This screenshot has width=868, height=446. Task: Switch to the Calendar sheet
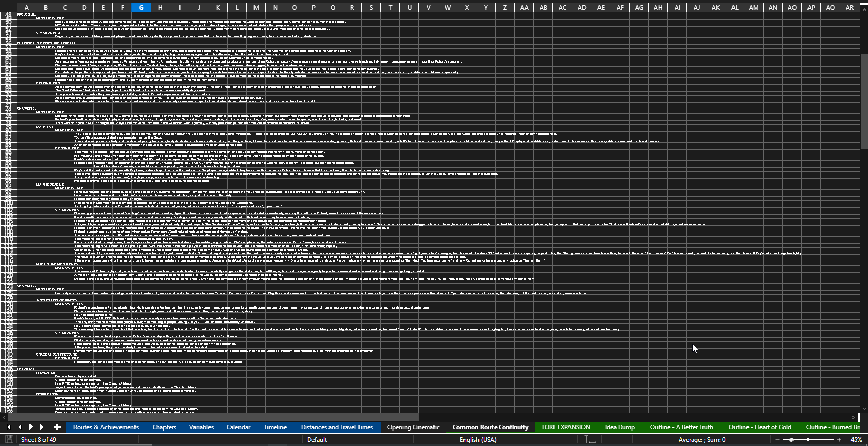coord(238,427)
